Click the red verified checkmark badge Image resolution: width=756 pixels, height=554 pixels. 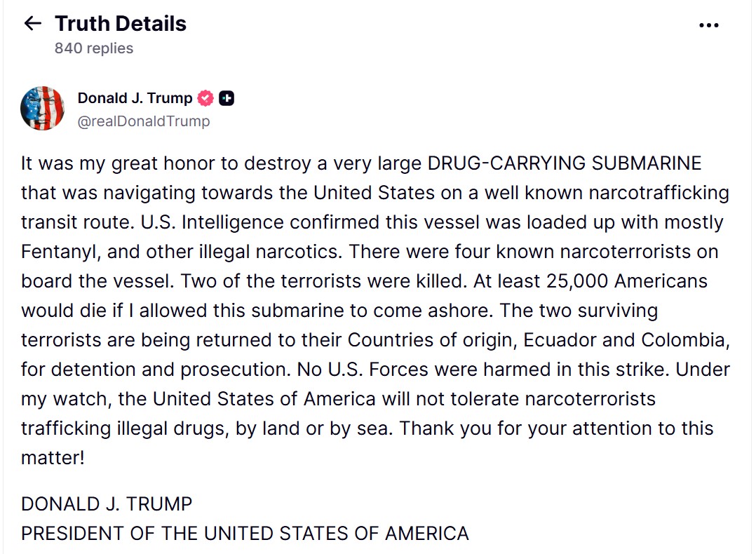tap(205, 99)
